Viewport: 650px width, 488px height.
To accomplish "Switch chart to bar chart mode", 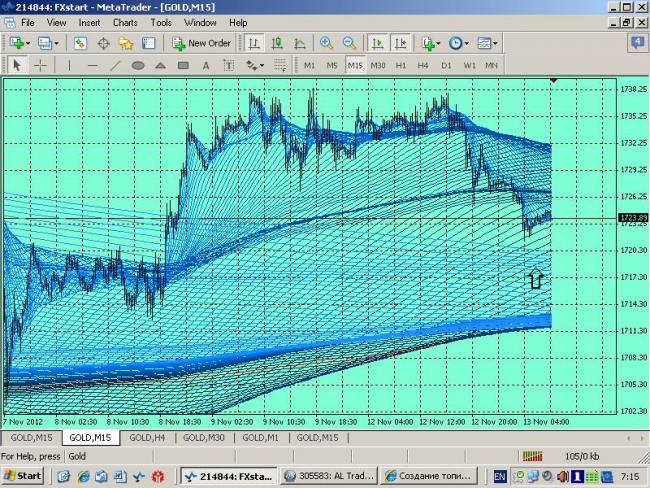I will [254, 43].
